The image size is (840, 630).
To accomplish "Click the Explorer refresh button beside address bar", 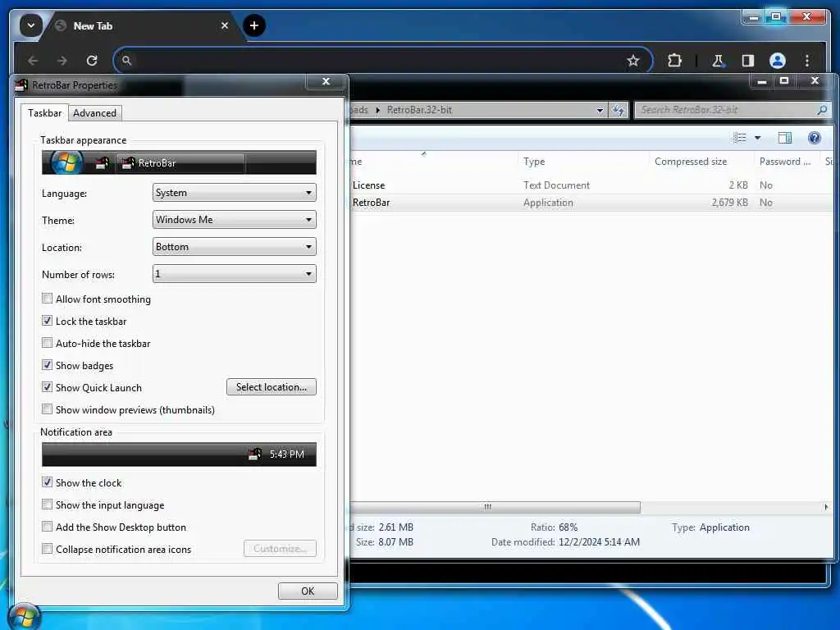I will (x=619, y=111).
